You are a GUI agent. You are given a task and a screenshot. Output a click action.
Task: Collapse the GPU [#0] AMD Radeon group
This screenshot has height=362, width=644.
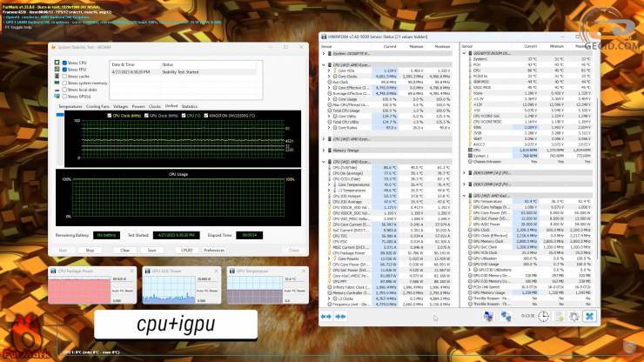(x=465, y=196)
